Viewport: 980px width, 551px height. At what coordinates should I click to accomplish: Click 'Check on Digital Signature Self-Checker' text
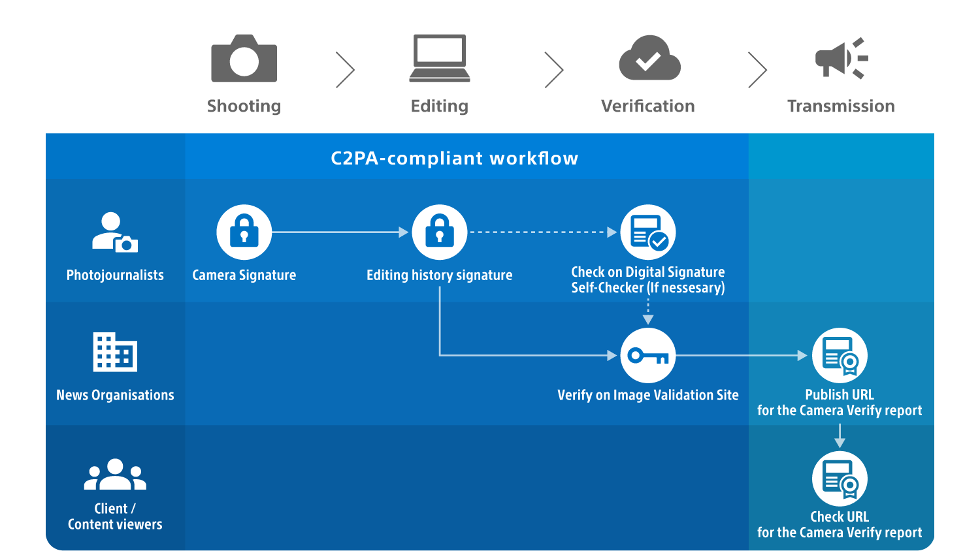tap(648, 280)
